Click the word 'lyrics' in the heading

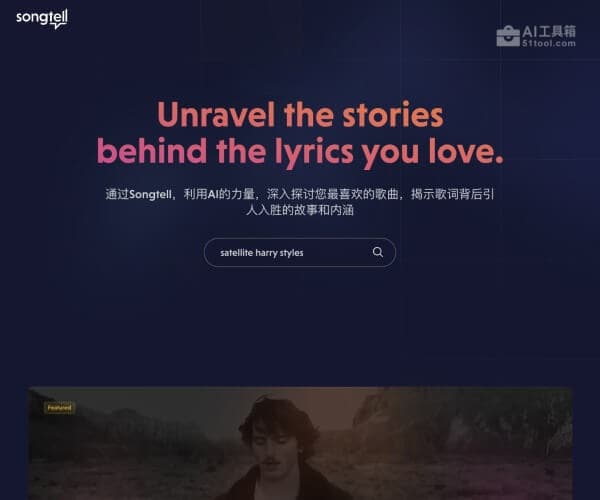point(314,152)
